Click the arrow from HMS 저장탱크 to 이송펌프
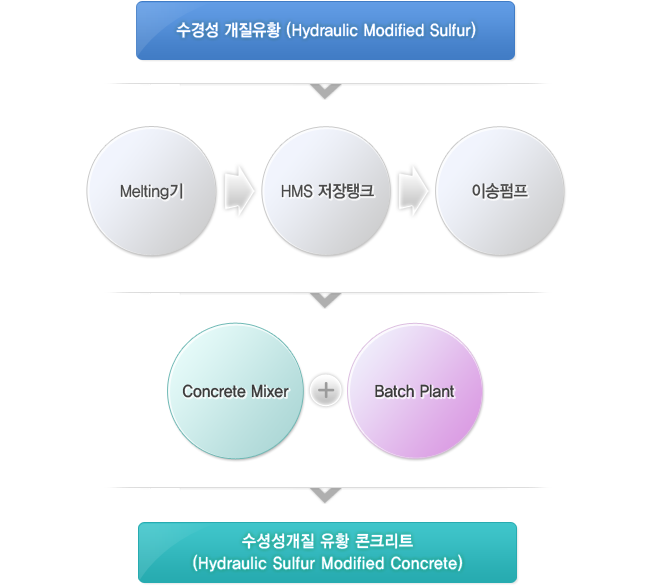Image resolution: width=650 pixels, height=585 pixels. 413,191
